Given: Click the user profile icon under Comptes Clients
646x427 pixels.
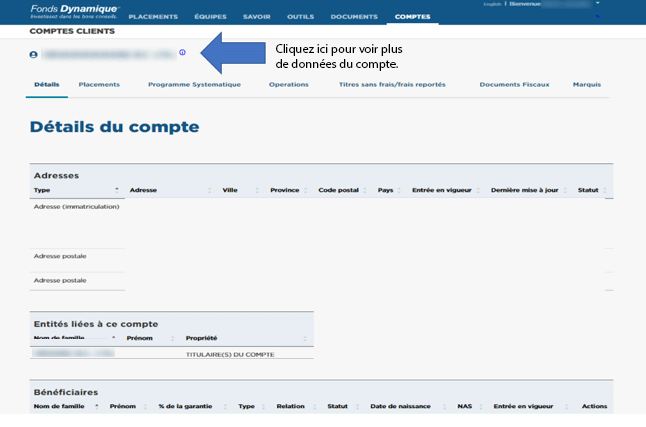Looking at the screenshot, I should coord(33,53).
